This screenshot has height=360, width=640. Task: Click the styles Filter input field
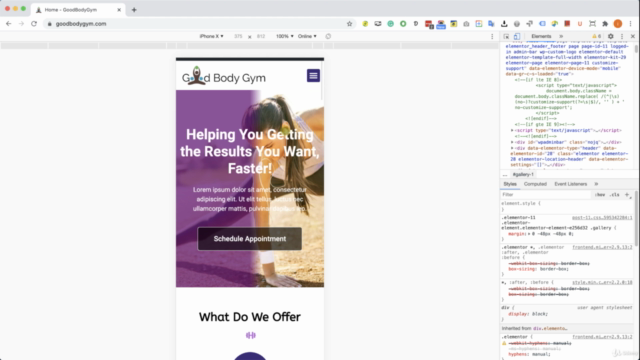tap(546, 195)
